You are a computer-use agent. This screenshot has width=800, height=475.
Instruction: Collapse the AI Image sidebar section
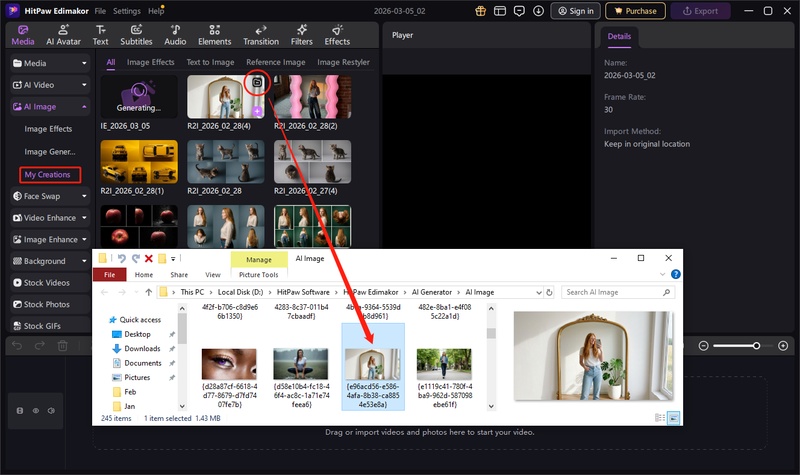pos(85,106)
